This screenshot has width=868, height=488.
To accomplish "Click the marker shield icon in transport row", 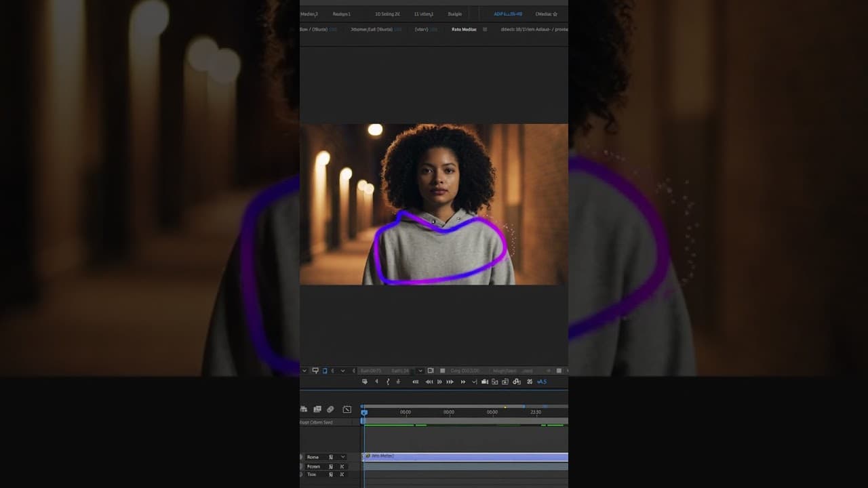I will pyautogui.click(x=365, y=382).
